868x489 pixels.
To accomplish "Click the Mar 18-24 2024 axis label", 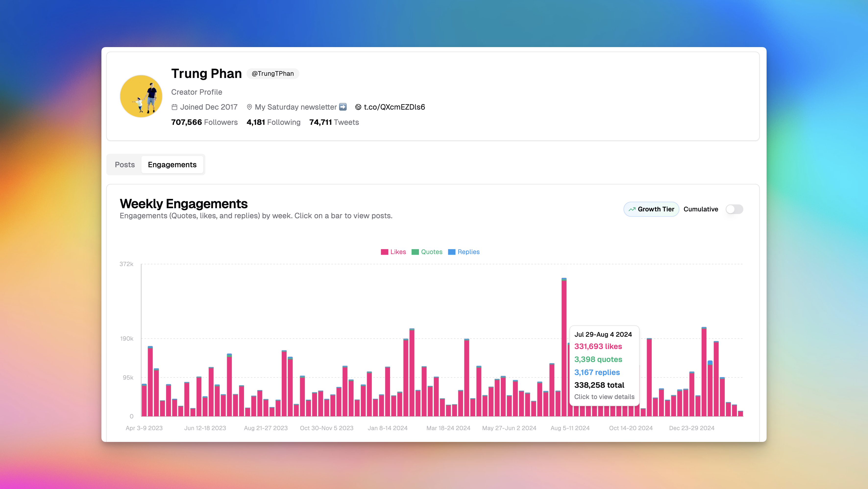I will [x=448, y=428].
